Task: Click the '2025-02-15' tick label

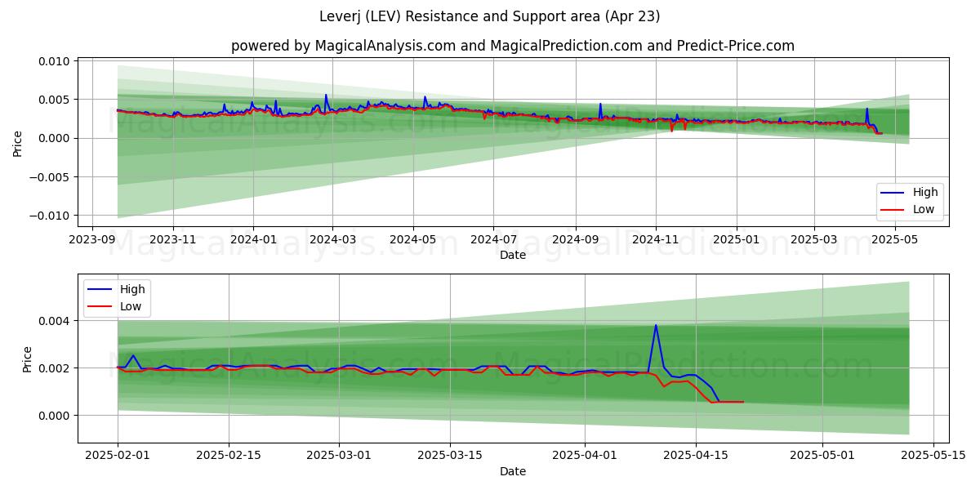Action: [229, 455]
